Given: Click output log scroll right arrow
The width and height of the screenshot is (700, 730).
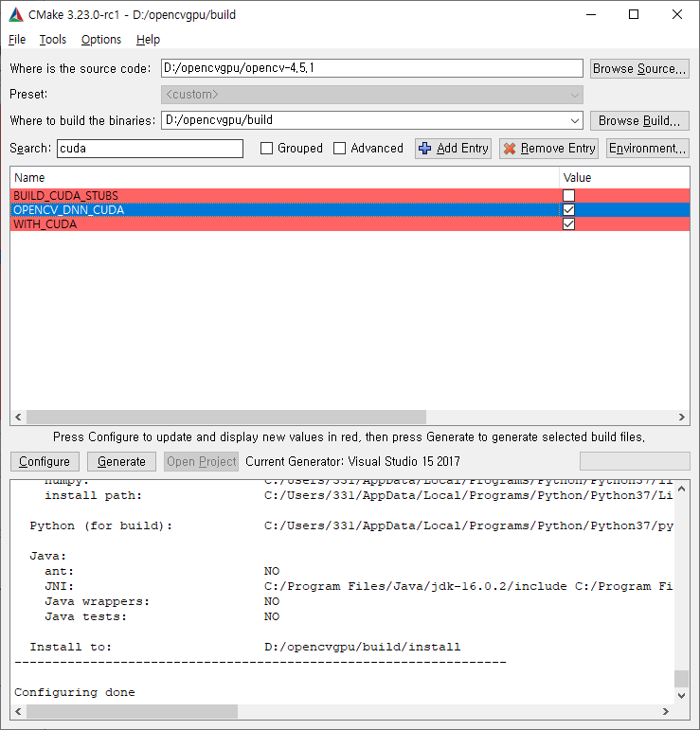Looking at the screenshot, I should pos(666,711).
